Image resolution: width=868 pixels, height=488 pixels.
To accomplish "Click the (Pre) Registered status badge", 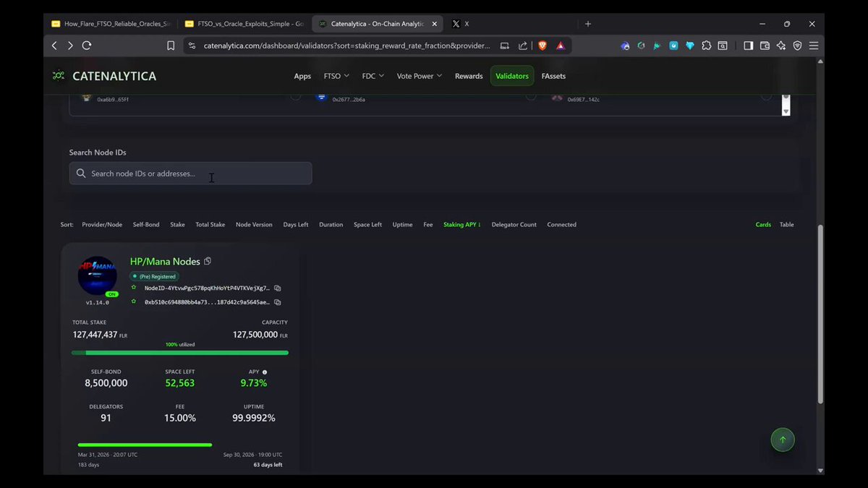I will coord(154,276).
